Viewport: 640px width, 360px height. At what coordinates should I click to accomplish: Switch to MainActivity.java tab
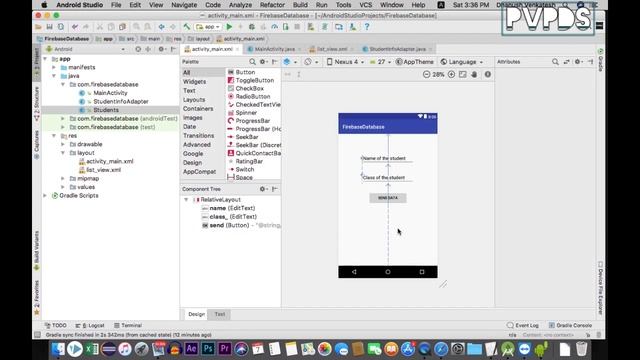(274, 49)
